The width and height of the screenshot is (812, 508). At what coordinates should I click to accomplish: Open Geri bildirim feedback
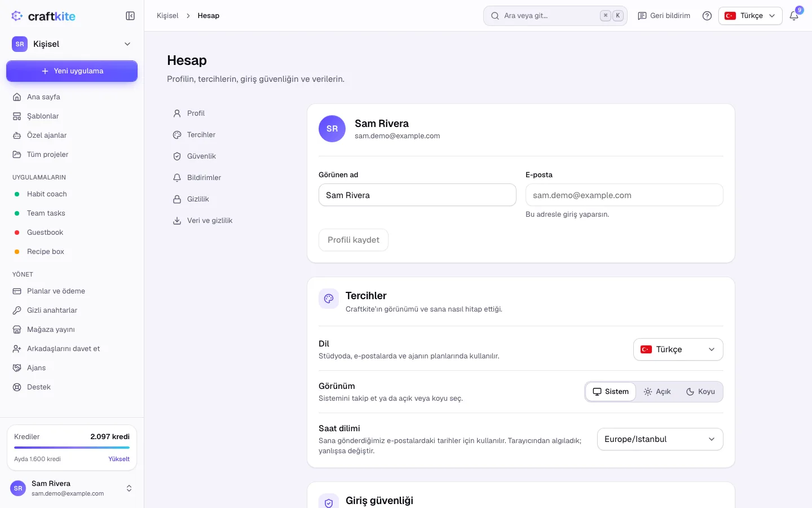pos(664,16)
